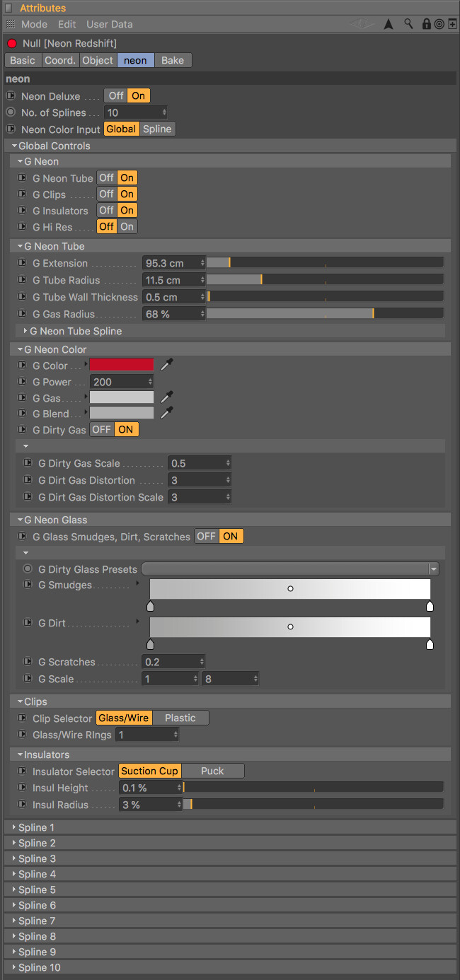The height and width of the screenshot is (980, 460).
Task: Click the red Null object icon
Action: tap(11, 44)
